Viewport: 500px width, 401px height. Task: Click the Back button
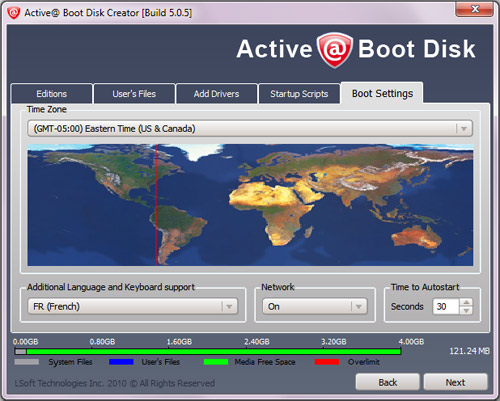pos(387,382)
